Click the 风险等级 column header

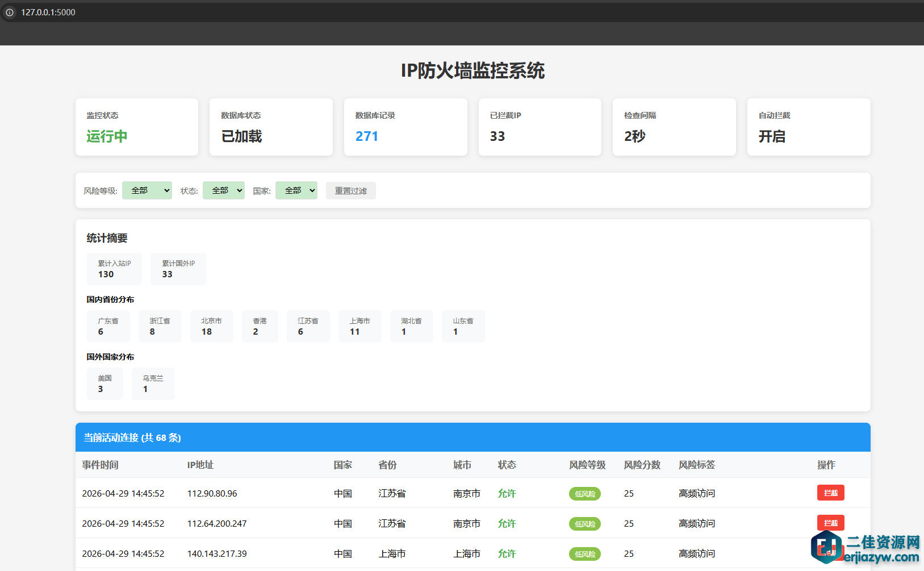click(588, 465)
